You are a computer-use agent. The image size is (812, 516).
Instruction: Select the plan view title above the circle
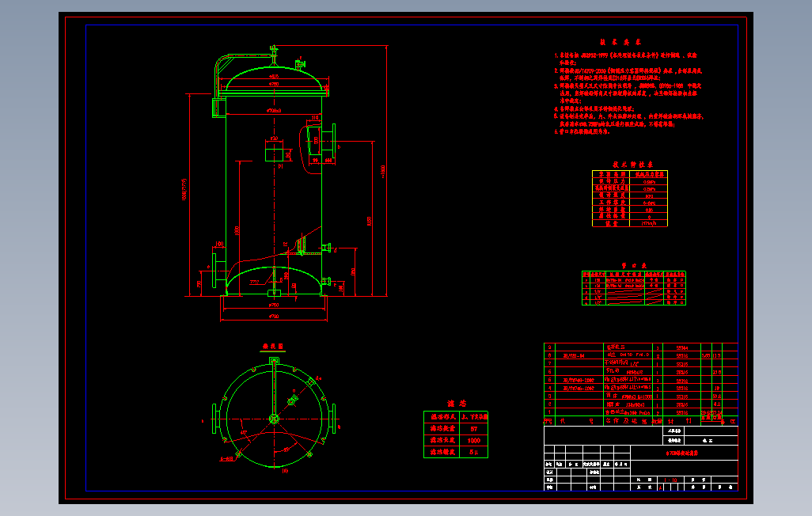point(273,346)
